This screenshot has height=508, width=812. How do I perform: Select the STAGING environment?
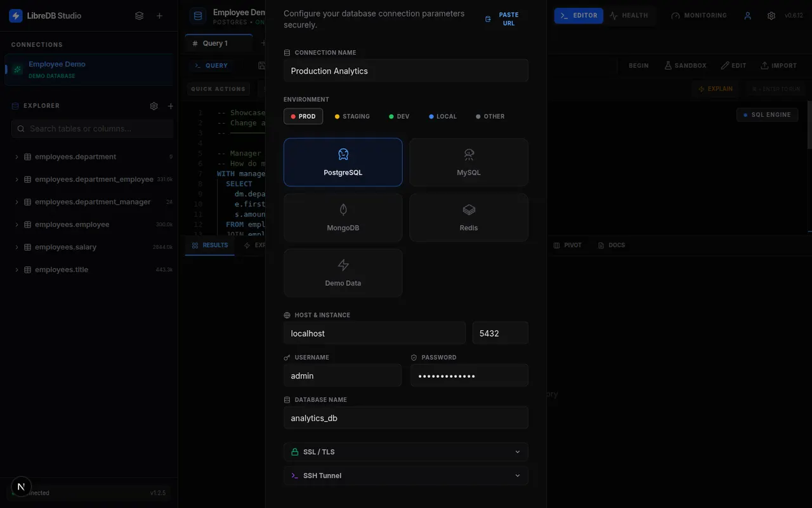pos(352,116)
